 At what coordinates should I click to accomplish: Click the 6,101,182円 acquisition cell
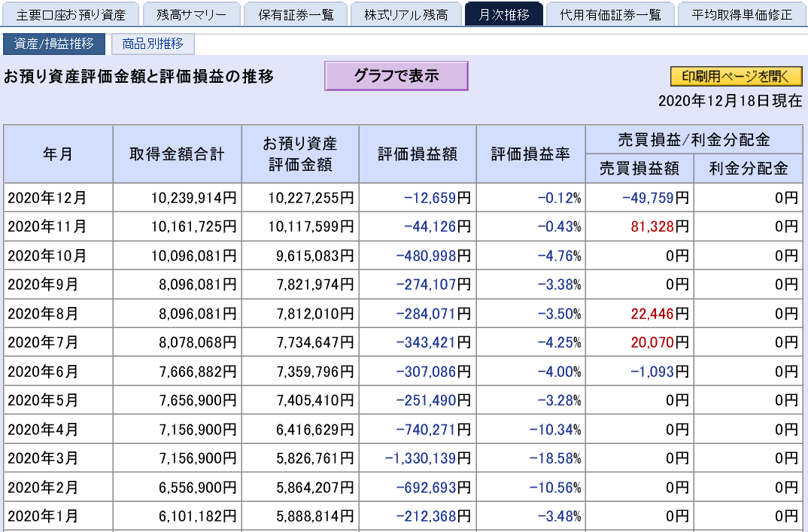pyautogui.click(x=178, y=516)
